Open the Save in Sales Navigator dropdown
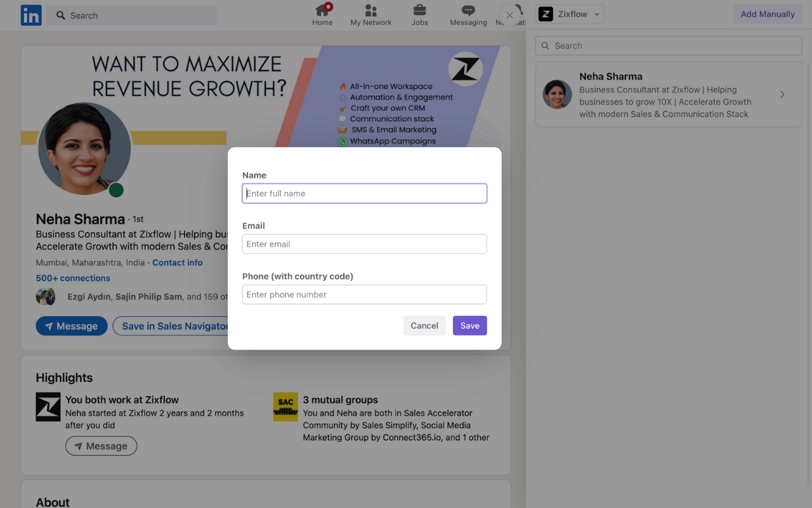This screenshot has height=508, width=812. pyautogui.click(x=178, y=326)
